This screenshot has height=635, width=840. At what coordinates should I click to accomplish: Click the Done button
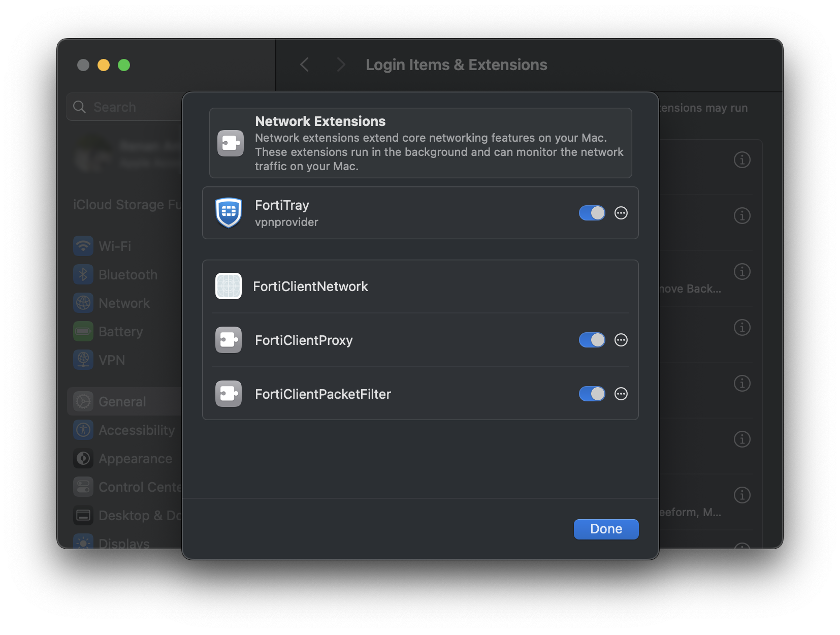coord(606,529)
